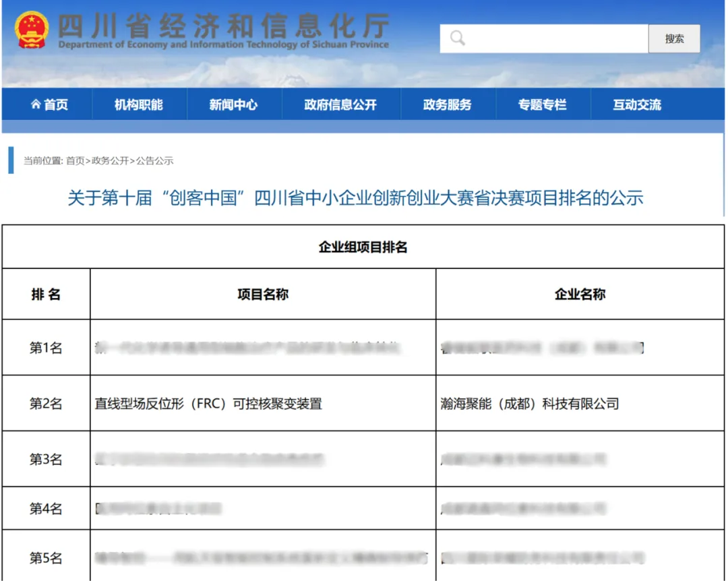Open the 政府信息公开 menu item
728x581 pixels.
click(x=340, y=104)
